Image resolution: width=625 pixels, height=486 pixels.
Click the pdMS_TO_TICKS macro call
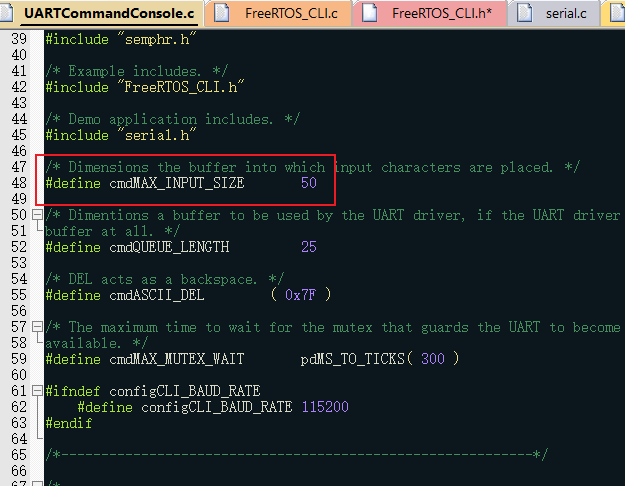click(353, 359)
